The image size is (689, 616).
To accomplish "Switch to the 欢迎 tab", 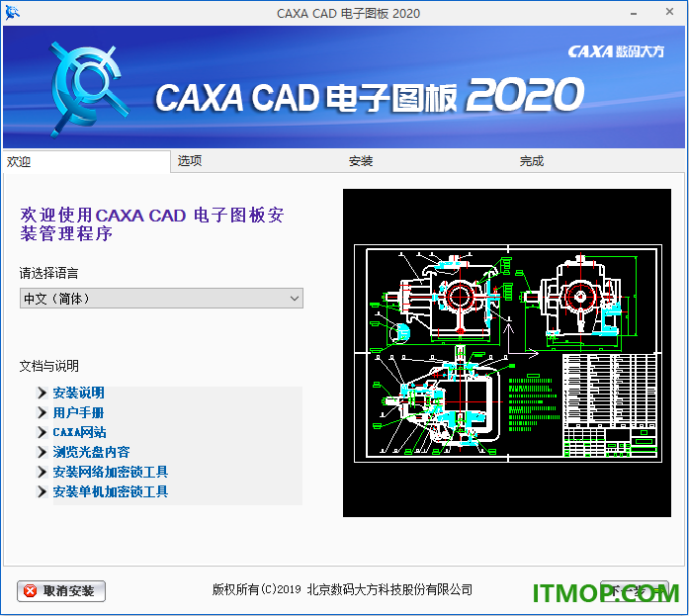I will click(87, 162).
